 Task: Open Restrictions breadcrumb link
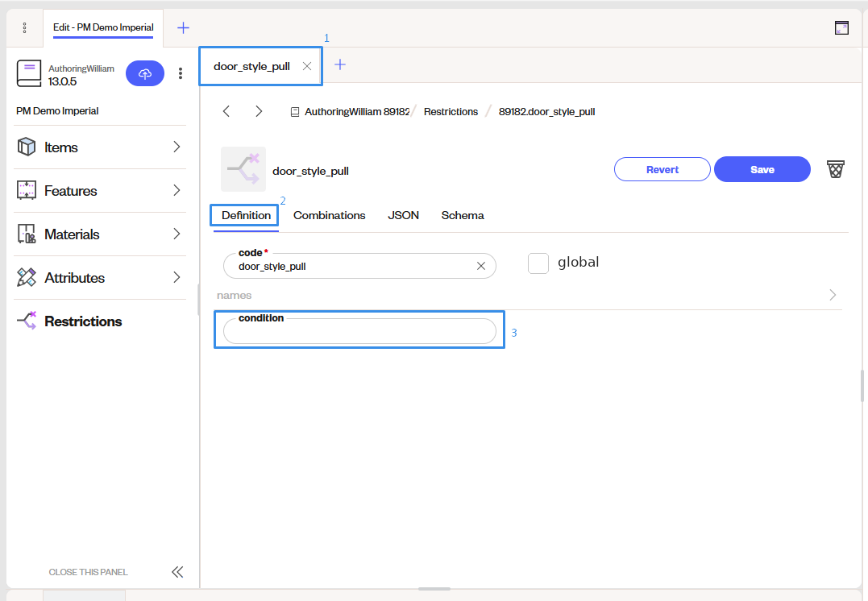pyautogui.click(x=451, y=112)
